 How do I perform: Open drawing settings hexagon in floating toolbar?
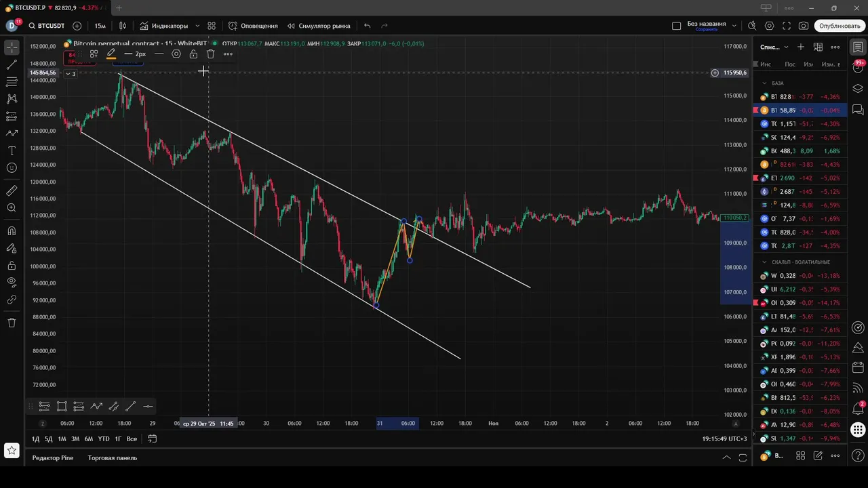(176, 54)
